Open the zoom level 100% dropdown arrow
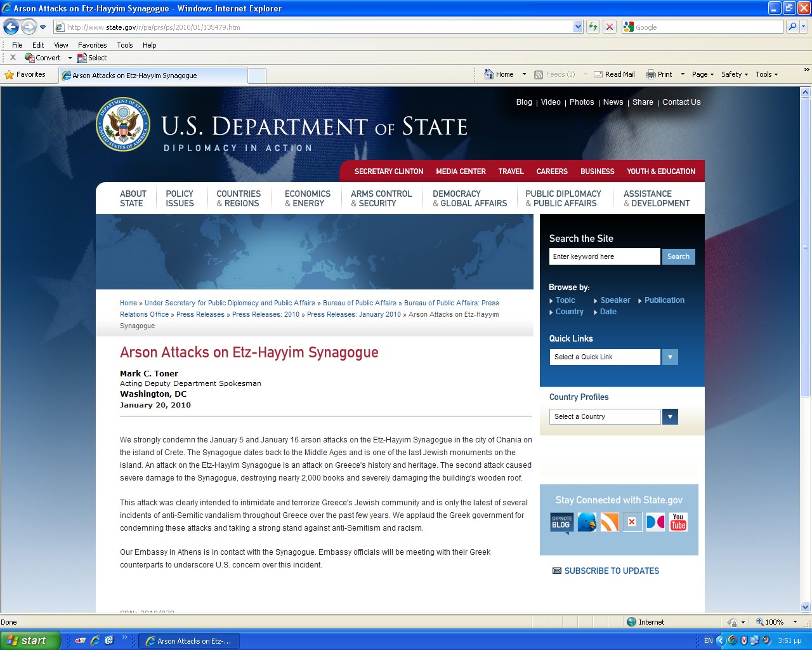The width and height of the screenshot is (812, 650). point(795,622)
